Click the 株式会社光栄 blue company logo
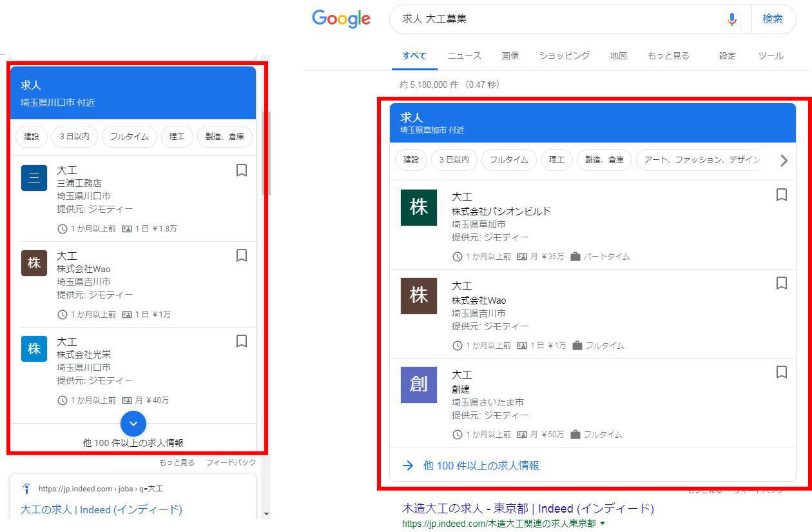This screenshot has height=532, width=812. pyautogui.click(x=34, y=349)
